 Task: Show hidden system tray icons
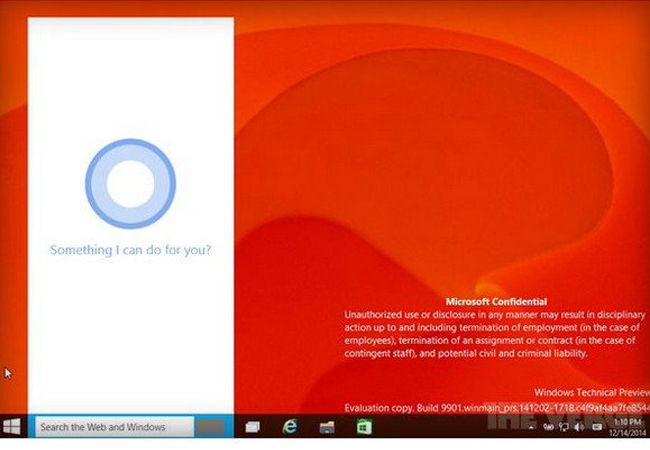531,427
